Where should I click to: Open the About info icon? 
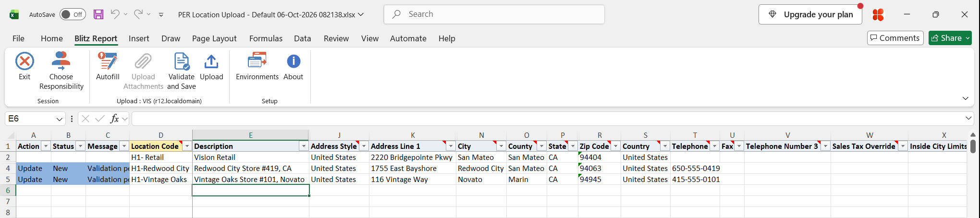pyautogui.click(x=294, y=61)
